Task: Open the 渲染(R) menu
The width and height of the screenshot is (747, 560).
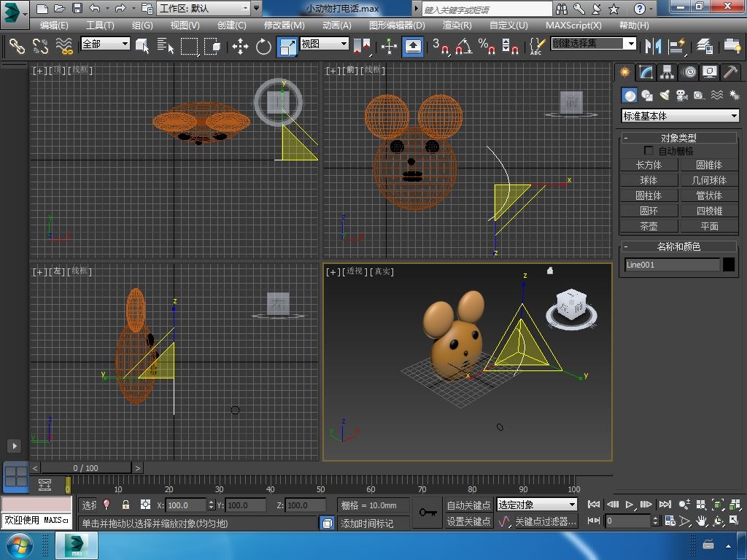Action: pos(457,26)
